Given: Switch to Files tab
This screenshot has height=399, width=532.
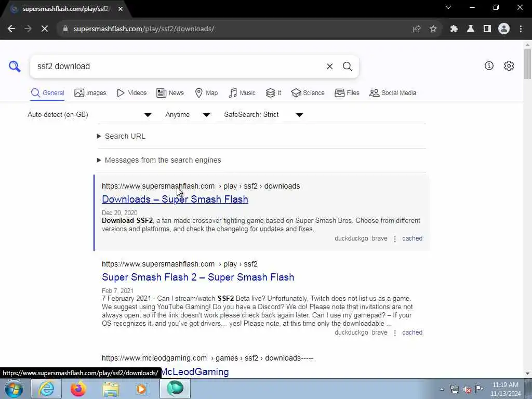Looking at the screenshot, I should (x=347, y=93).
